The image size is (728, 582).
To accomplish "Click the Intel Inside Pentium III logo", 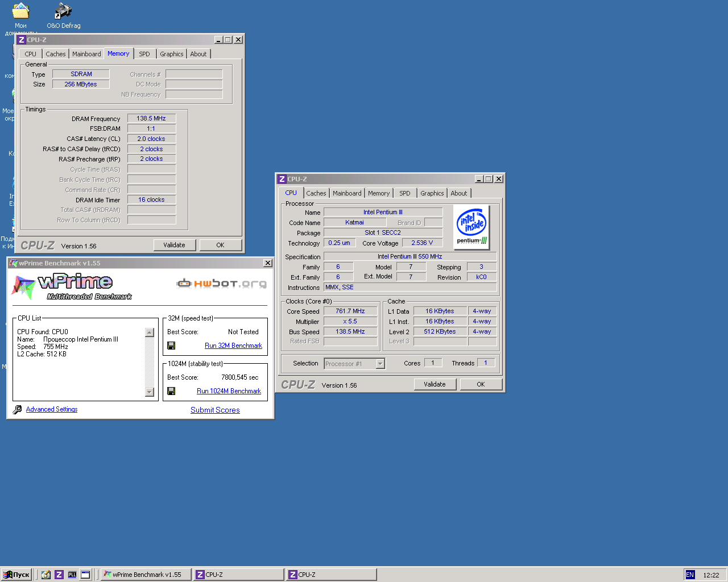I will pos(472,227).
